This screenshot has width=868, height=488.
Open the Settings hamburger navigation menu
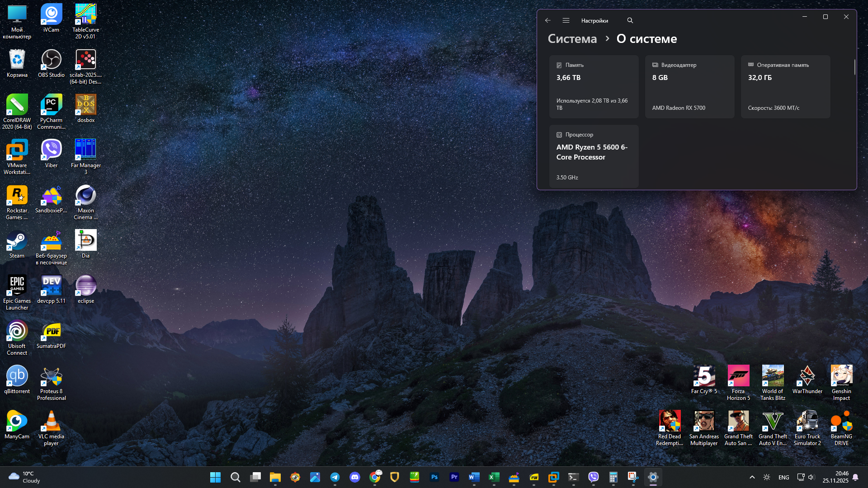(566, 20)
